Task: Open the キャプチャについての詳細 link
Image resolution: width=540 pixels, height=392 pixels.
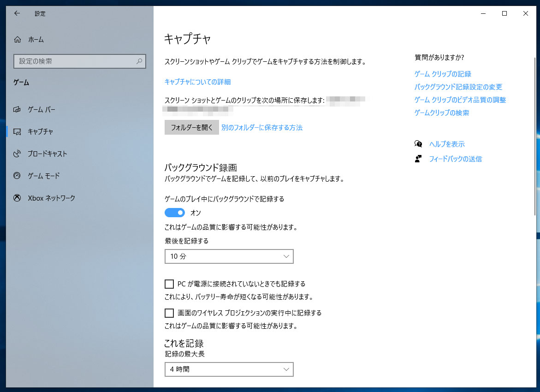Action: point(197,82)
